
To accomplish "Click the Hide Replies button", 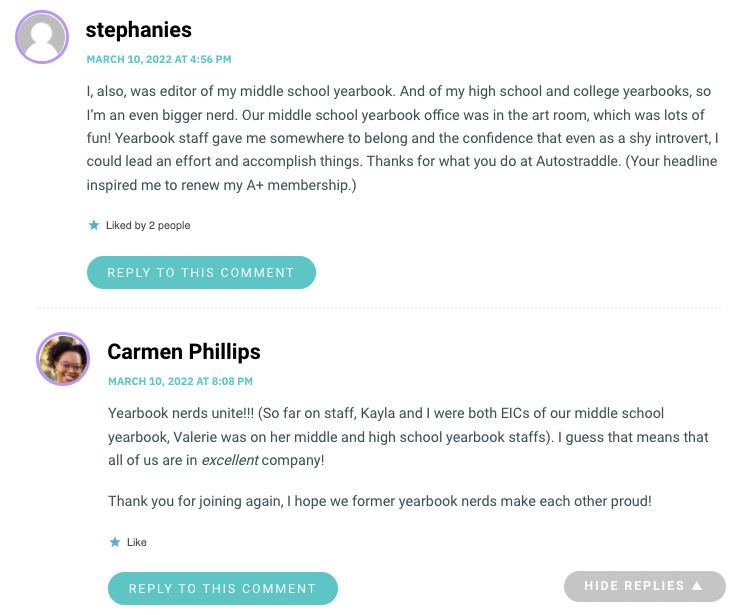I will point(645,586).
